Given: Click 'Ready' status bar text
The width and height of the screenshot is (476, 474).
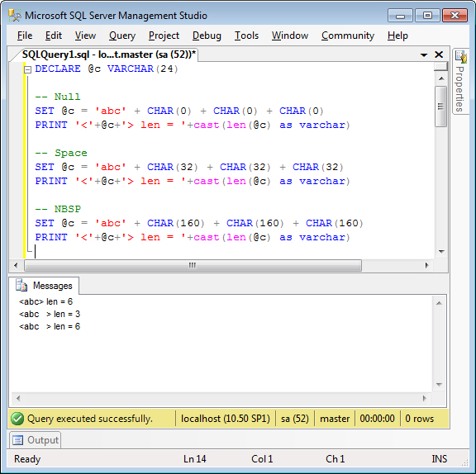Looking at the screenshot, I should pos(27,459).
